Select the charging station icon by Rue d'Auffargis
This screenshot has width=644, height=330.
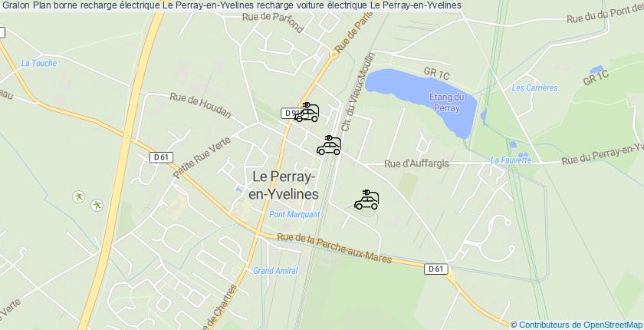click(329, 146)
